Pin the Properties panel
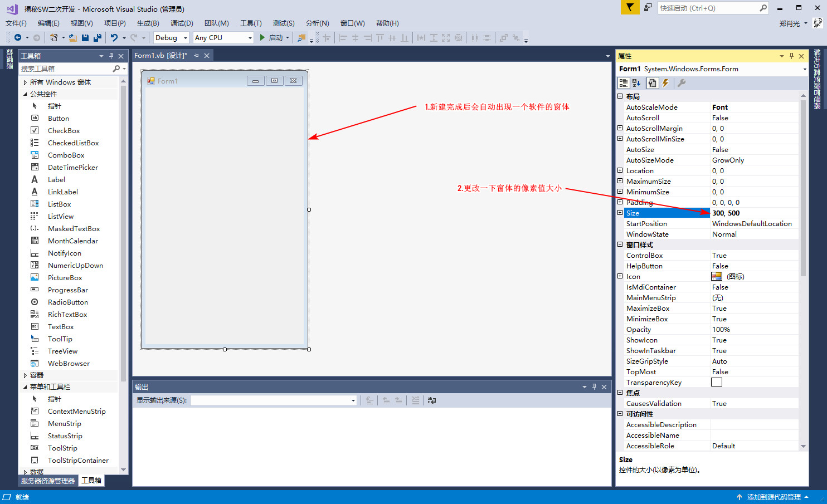This screenshot has height=504, width=827. coord(791,56)
